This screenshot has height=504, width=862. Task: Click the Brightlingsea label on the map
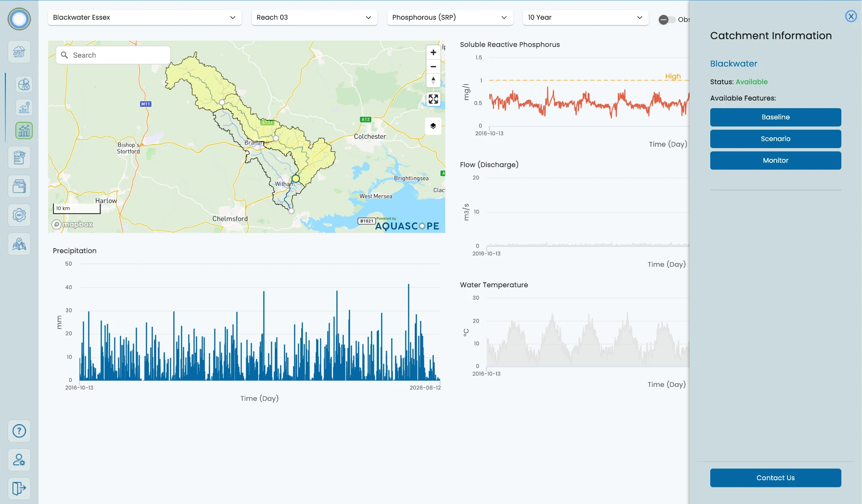coord(411,178)
